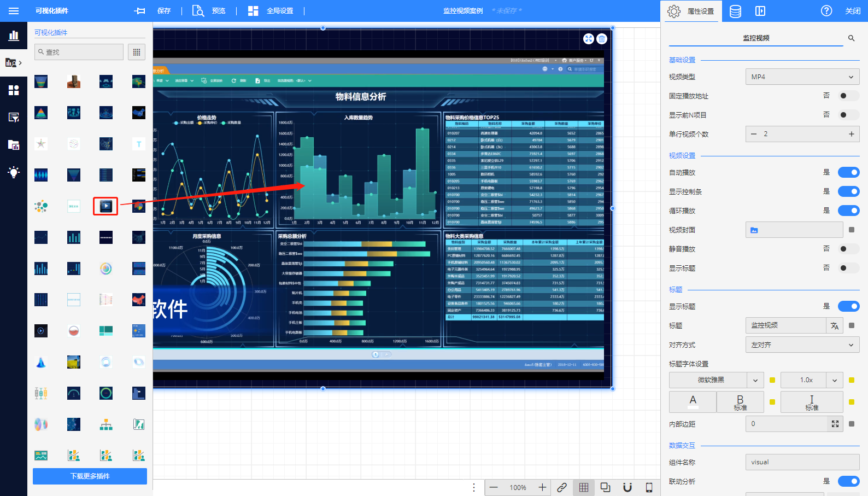Open the help question mark icon

point(826,11)
